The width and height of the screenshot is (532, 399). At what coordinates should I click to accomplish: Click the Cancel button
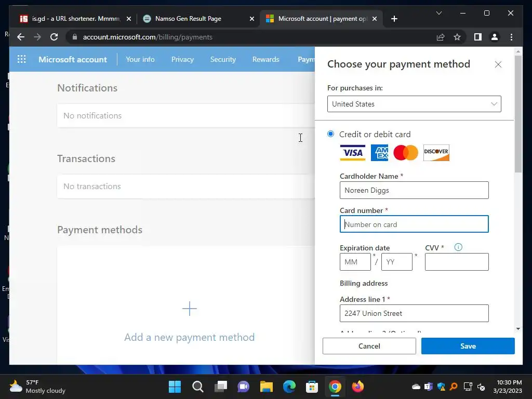point(369,345)
